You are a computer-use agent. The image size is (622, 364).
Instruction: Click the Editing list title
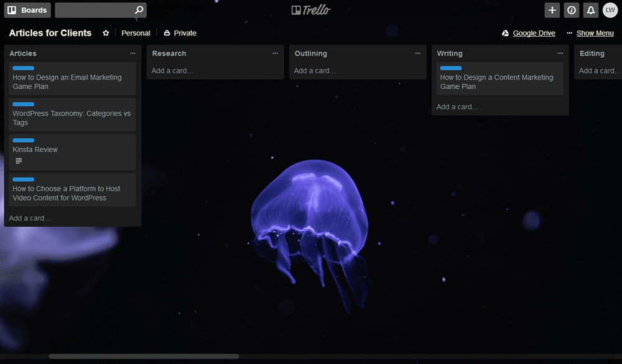[x=592, y=53]
